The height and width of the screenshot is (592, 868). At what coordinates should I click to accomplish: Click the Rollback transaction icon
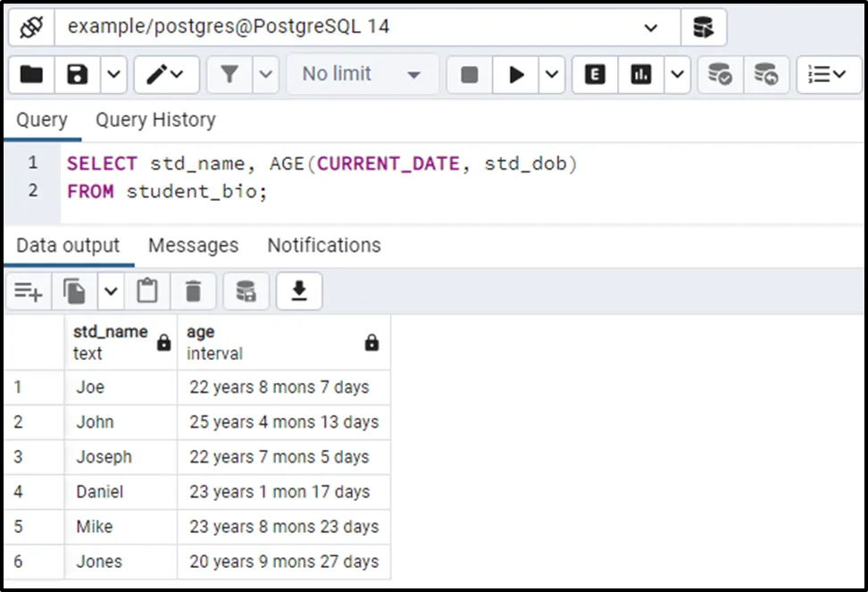click(x=765, y=75)
